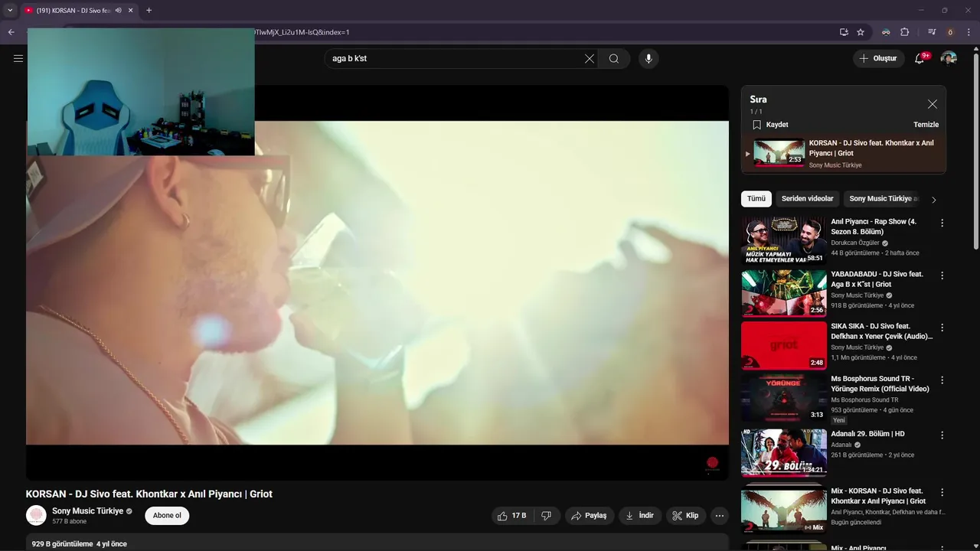Click the KORSAN video player

pos(377,282)
